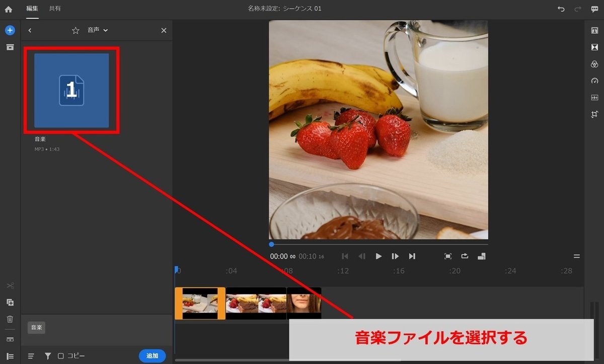Viewport: 604px width, 364px height.
Task: Click the current timecode 00:00
Action: tap(279, 256)
